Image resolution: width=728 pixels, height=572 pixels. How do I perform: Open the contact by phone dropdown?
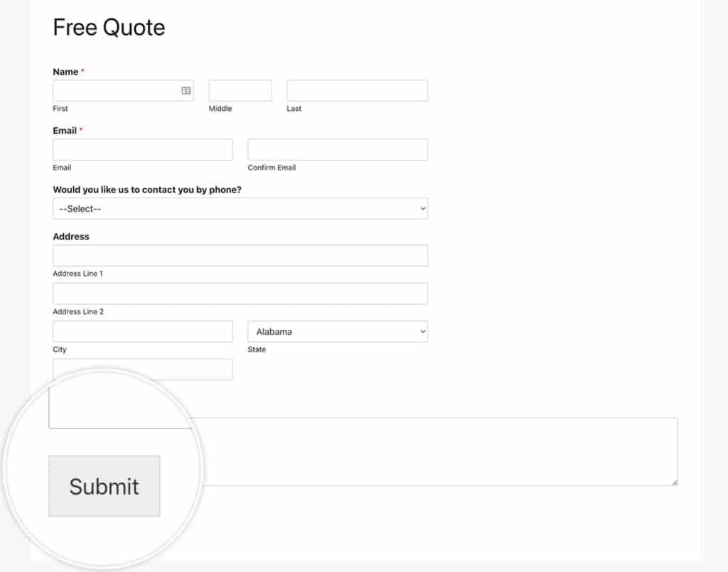tap(240, 209)
